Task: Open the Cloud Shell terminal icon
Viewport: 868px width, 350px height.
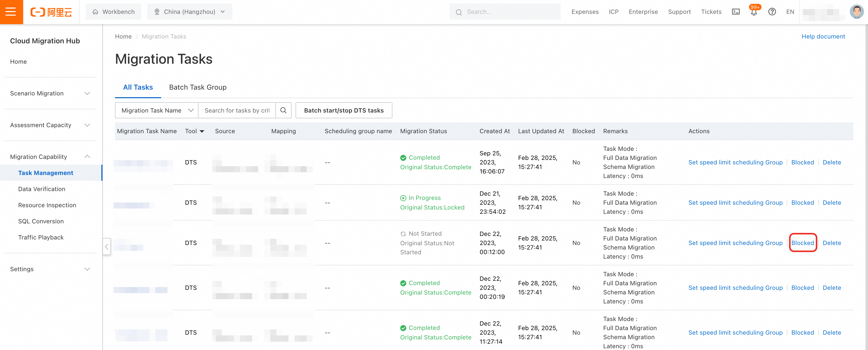Action: 736,12
